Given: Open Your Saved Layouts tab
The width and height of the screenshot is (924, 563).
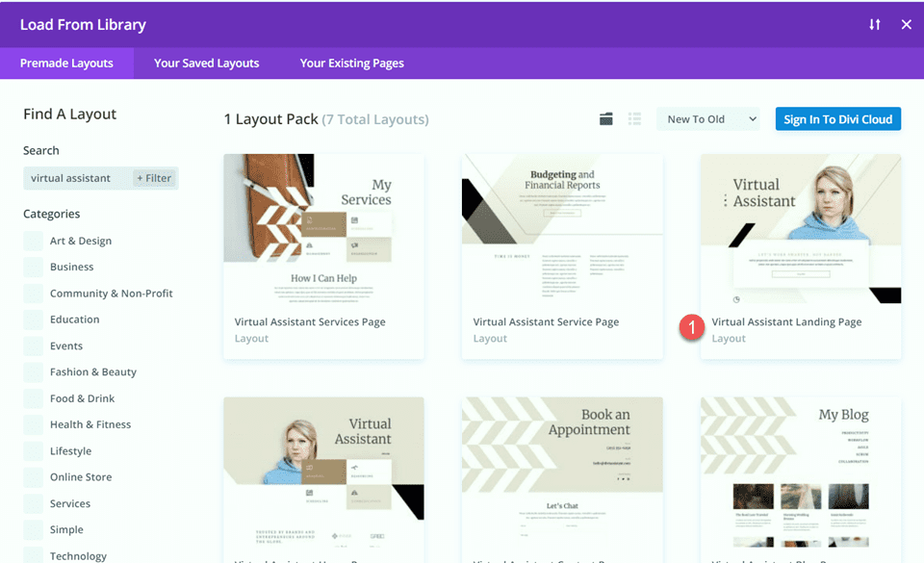Looking at the screenshot, I should [206, 63].
